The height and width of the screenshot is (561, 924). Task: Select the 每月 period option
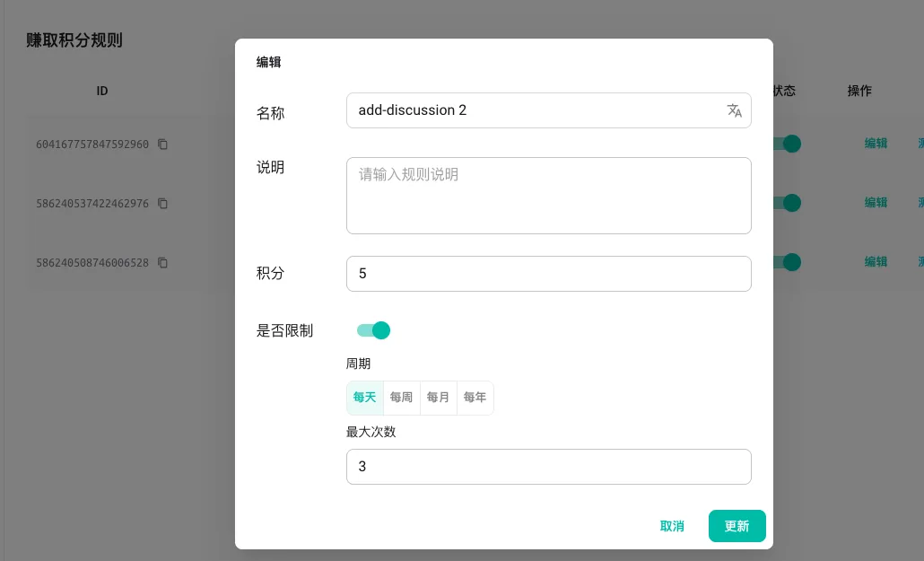point(438,398)
